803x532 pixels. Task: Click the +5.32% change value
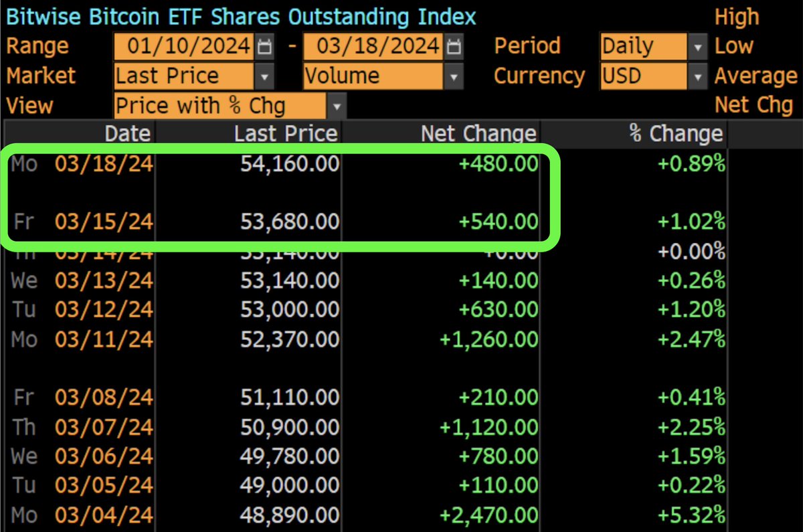coord(691,515)
